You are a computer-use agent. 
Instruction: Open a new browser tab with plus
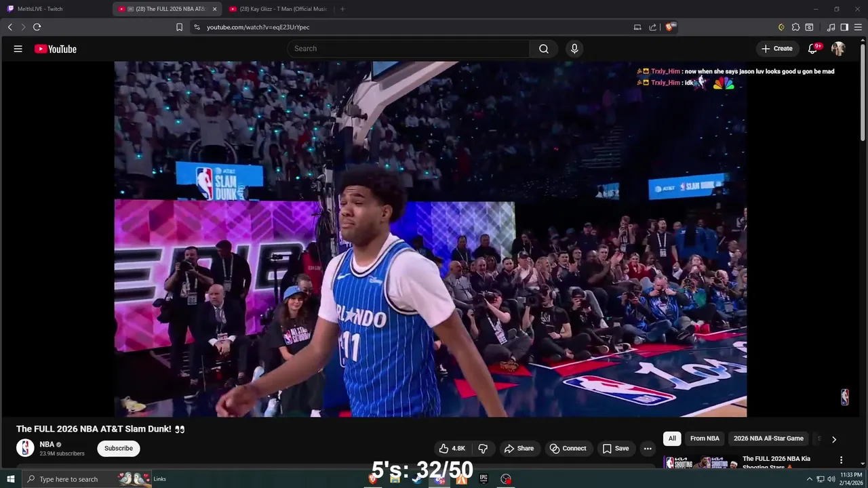click(342, 9)
